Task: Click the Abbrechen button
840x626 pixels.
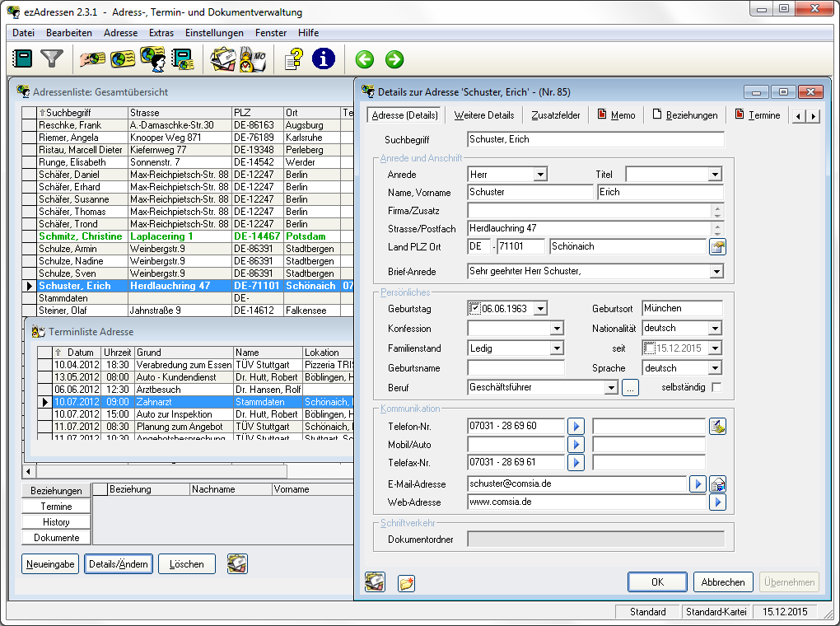Action: 722,582
